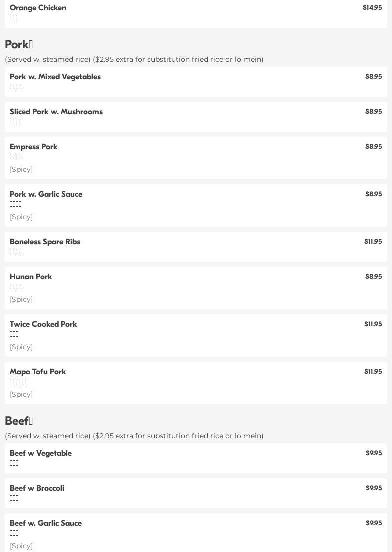The width and height of the screenshot is (392, 552).
Task: Click the Spicy label under Empress Pork
Action: pyautogui.click(x=21, y=169)
